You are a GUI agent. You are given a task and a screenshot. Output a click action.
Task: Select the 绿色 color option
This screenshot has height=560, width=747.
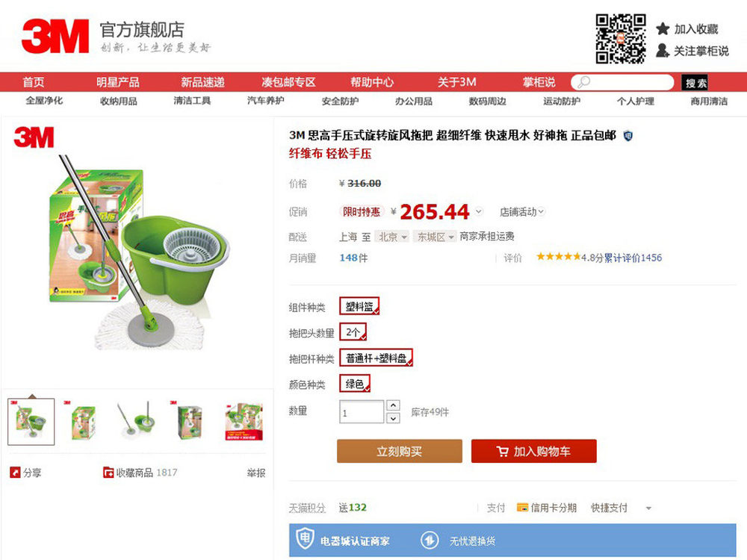354,383
